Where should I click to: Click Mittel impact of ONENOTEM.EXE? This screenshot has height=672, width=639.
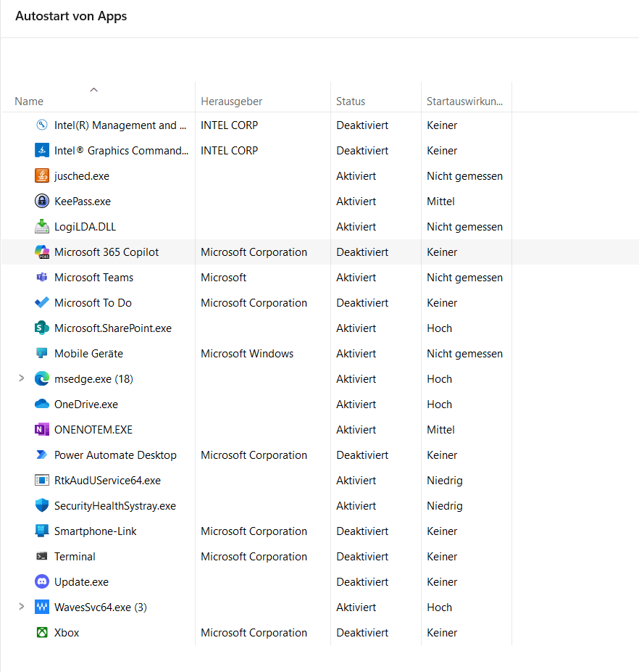(440, 430)
